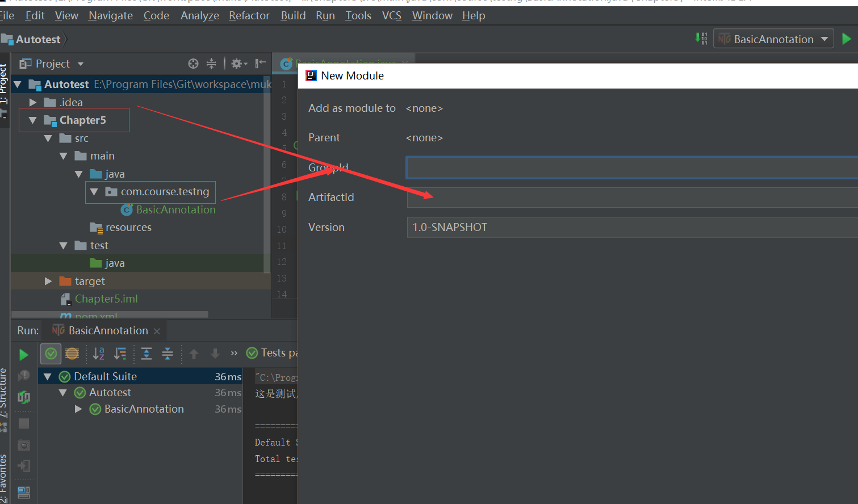Click the sort alphabetically icon in Run toolbar

click(x=98, y=354)
